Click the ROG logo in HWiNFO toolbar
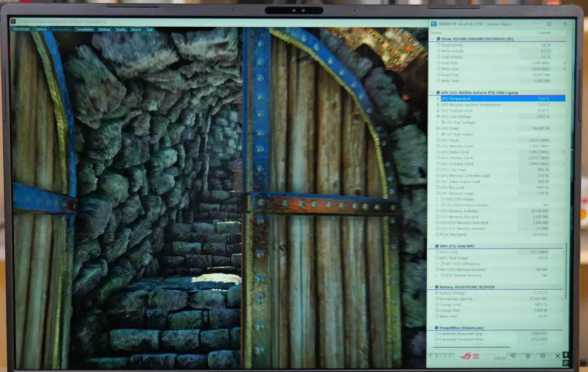 click(x=465, y=356)
